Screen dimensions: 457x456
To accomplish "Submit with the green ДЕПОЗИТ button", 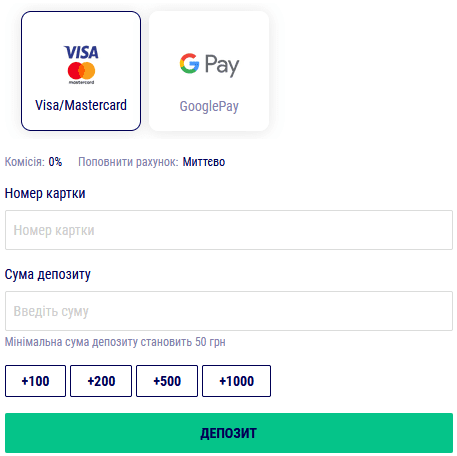I will [x=229, y=433].
